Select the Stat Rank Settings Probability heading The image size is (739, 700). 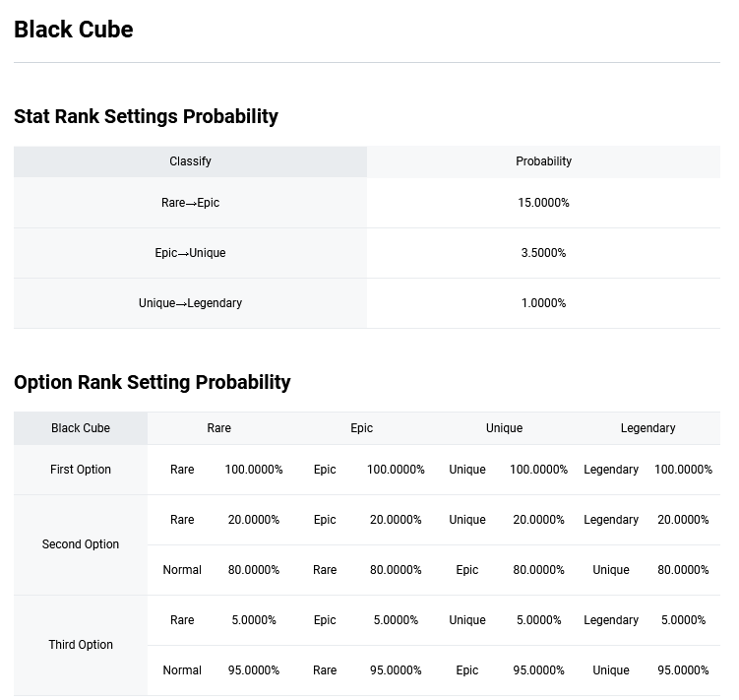click(x=146, y=116)
